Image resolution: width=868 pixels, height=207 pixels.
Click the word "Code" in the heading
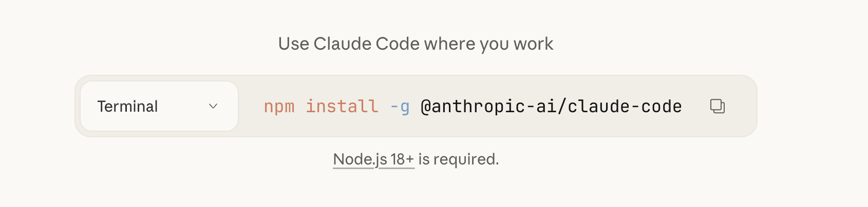point(398,44)
